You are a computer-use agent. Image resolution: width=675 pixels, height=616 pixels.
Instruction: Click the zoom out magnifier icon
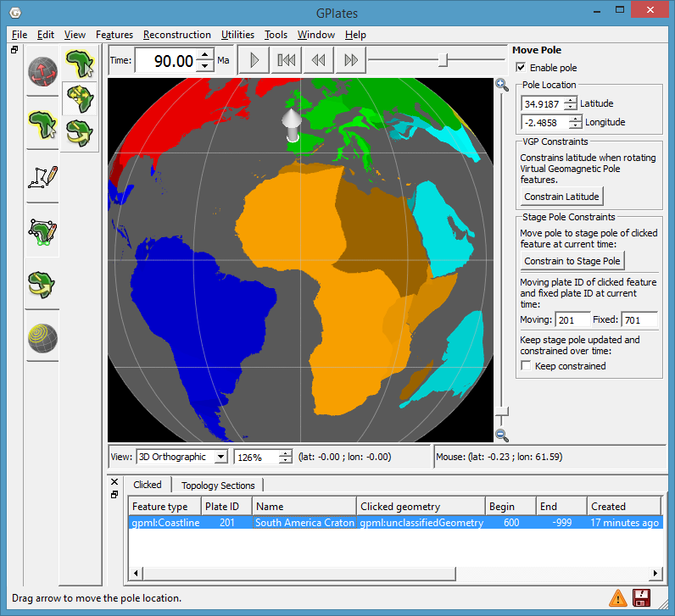(501, 435)
